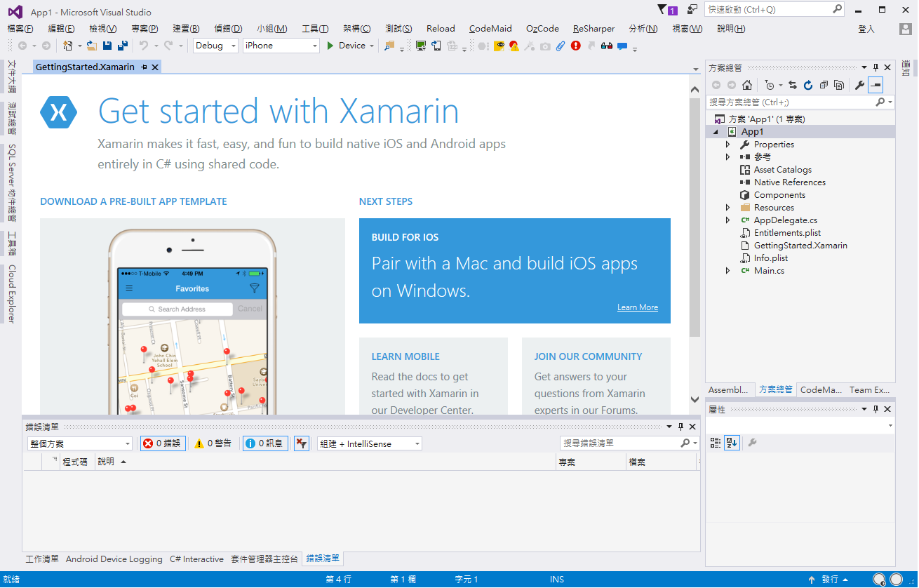Select Entitlements.plist in the solution tree
919x588 pixels.
click(x=787, y=233)
